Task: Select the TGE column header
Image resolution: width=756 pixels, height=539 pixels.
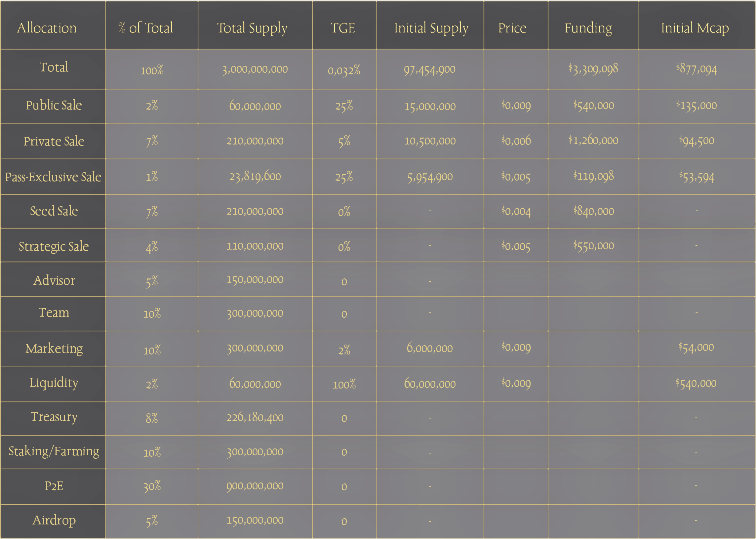Action: coord(343,28)
